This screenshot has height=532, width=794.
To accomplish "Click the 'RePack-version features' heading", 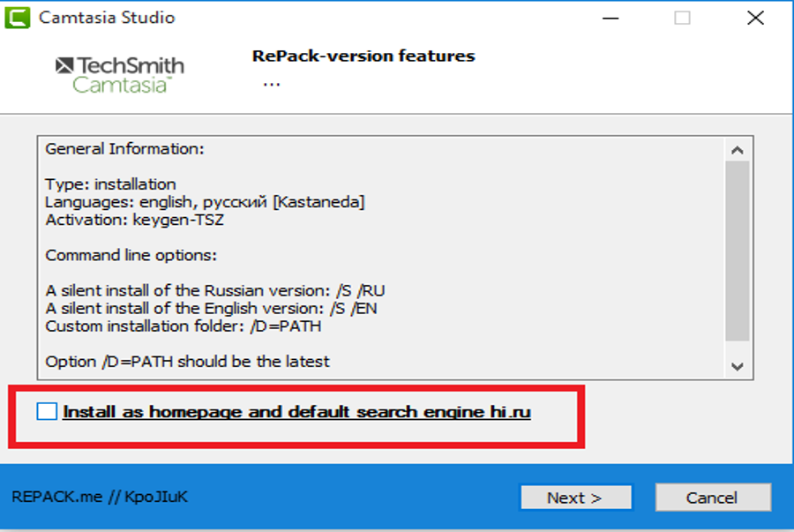I will tap(363, 56).
